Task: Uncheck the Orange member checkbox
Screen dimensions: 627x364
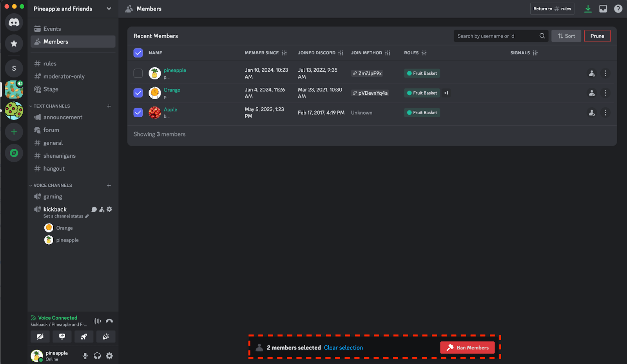Action: 138,93
